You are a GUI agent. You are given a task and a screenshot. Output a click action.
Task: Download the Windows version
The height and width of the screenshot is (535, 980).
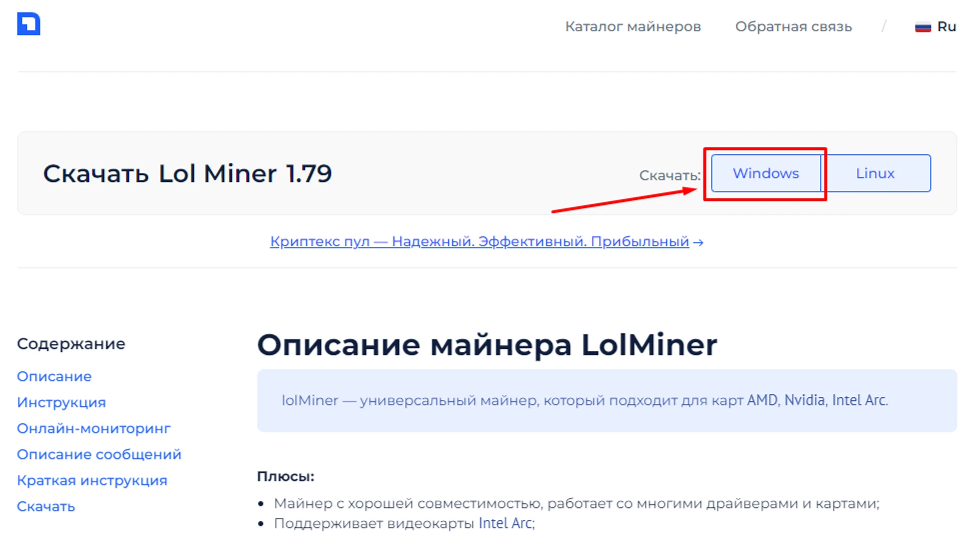[x=766, y=173]
